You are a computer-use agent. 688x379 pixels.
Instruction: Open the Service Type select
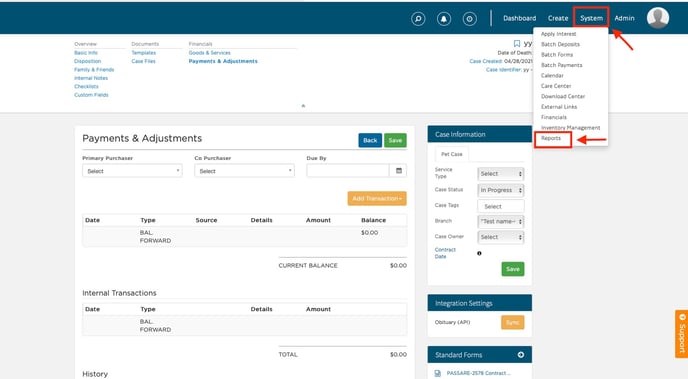click(x=501, y=174)
